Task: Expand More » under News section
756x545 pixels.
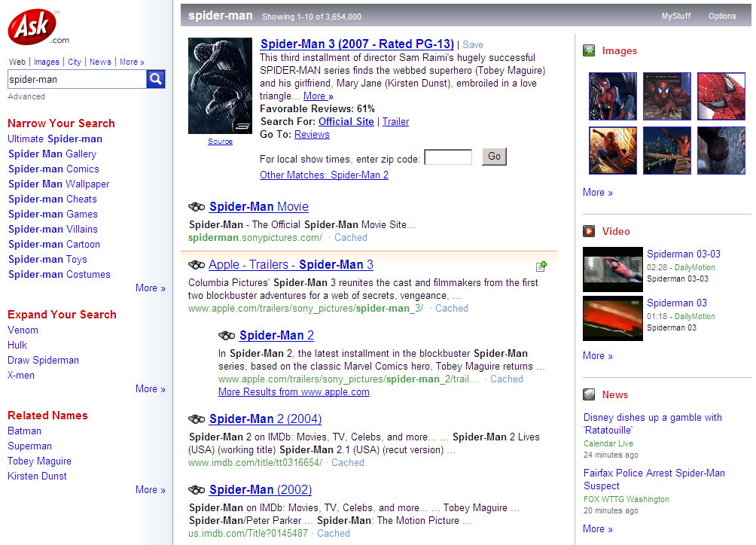Action: tap(598, 528)
